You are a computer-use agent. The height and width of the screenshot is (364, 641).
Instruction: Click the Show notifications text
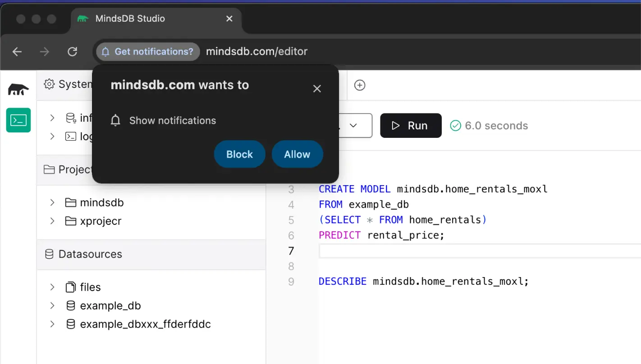pos(173,121)
